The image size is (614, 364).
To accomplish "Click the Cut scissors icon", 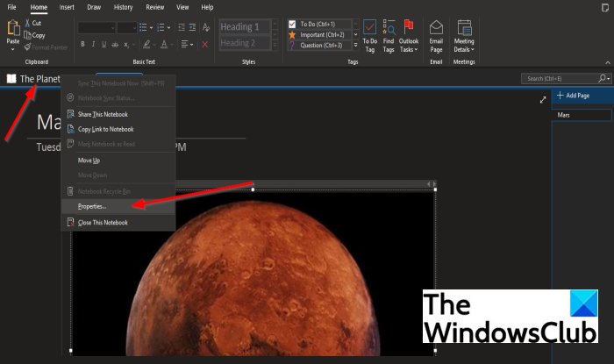I will coord(26,24).
